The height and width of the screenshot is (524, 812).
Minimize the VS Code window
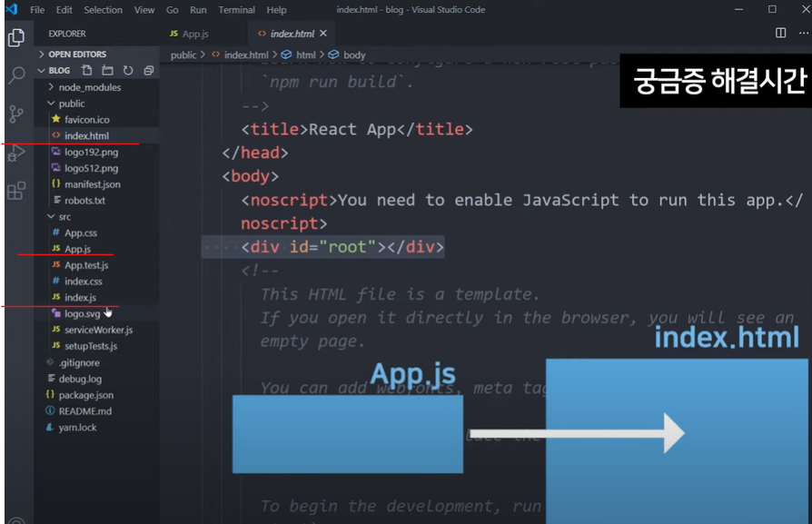click(x=739, y=9)
